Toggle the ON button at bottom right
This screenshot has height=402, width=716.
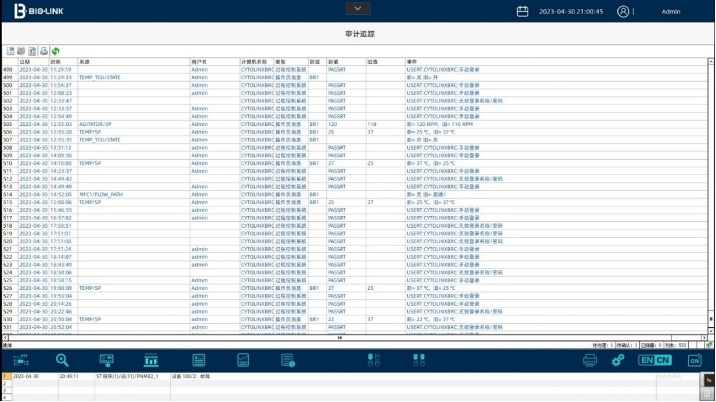(x=694, y=360)
